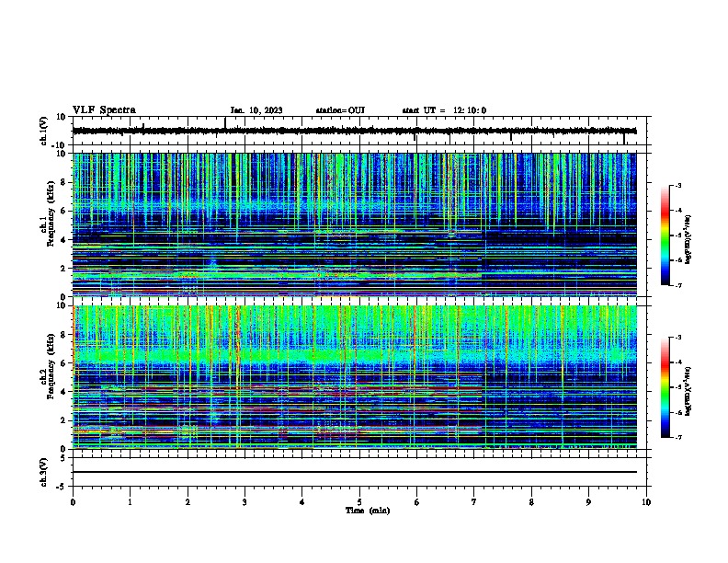Viewport: 728px width, 563px height.
Task: Click the flat ch.3 voltage trace
Action: coord(354,472)
